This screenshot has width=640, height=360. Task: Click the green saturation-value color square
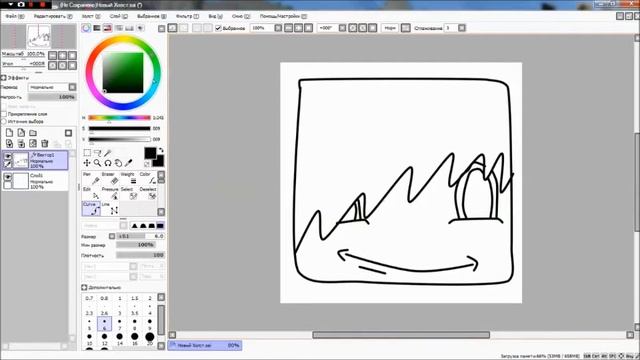point(123,73)
